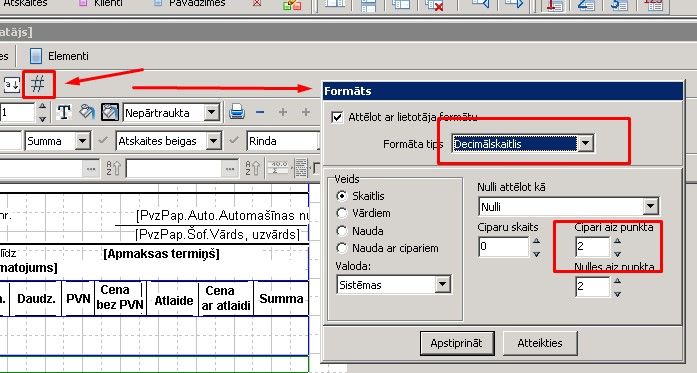Click the Elementi panel icon

[36, 56]
